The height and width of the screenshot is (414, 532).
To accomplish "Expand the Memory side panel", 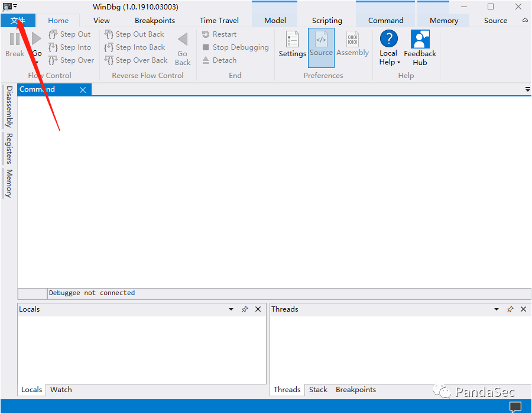I will tap(9, 183).
